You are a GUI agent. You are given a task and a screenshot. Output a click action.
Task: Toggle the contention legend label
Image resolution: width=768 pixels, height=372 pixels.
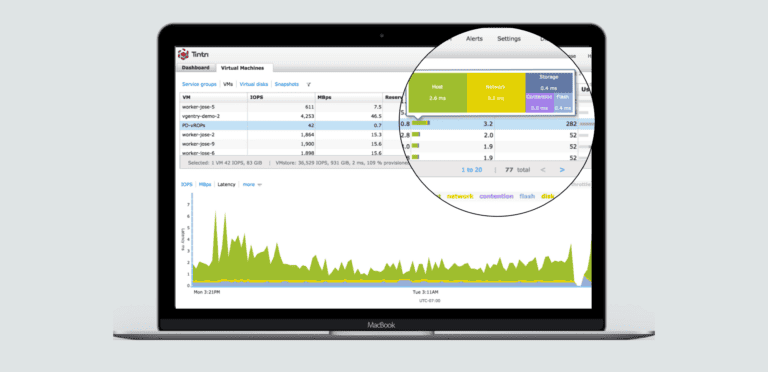click(x=496, y=196)
